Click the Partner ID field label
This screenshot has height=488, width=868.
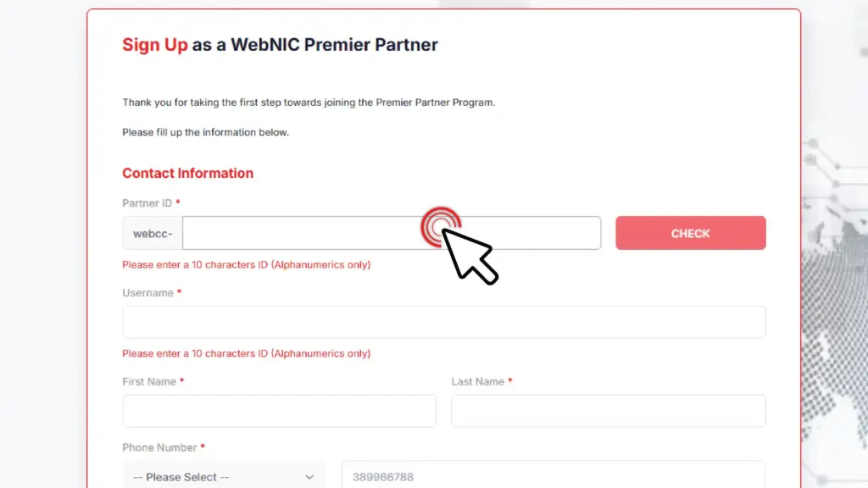[x=147, y=203]
